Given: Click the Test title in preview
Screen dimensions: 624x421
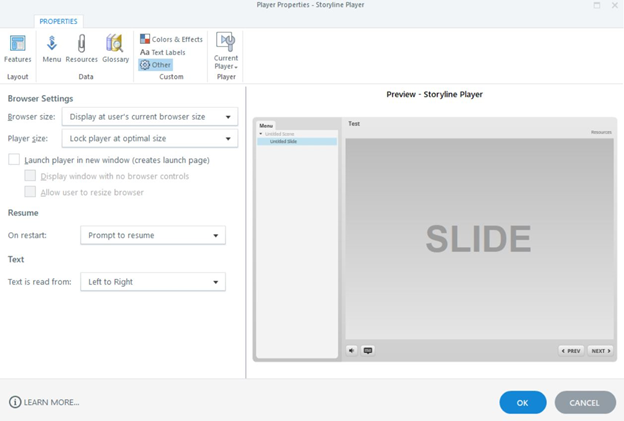Looking at the screenshot, I should coord(354,124).
